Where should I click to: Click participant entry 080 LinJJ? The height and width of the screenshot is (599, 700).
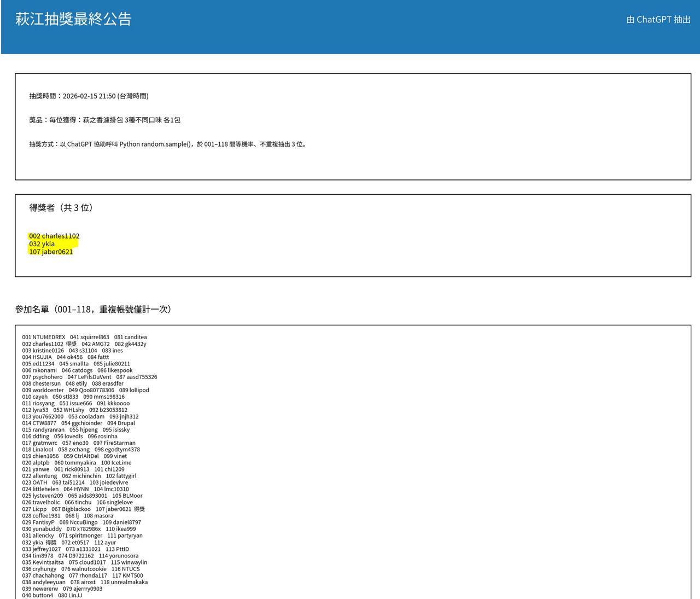coord(70,596)
